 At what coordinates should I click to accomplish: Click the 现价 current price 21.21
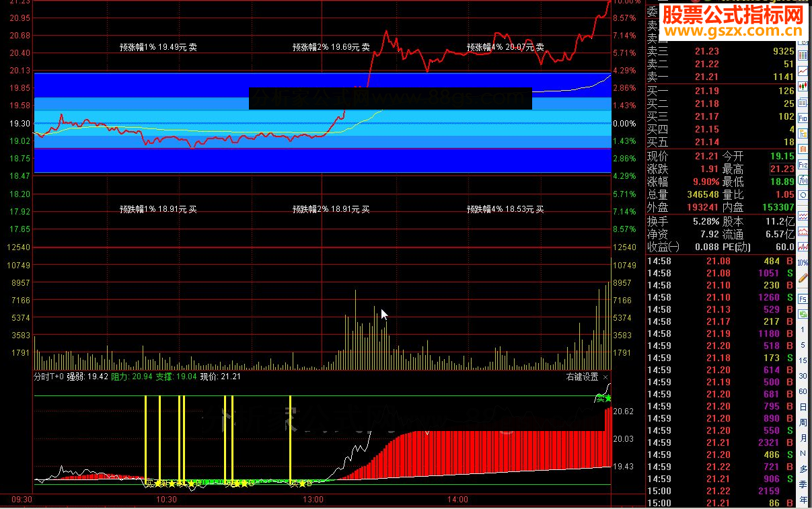pyautogui.click(x=707, y=156)
